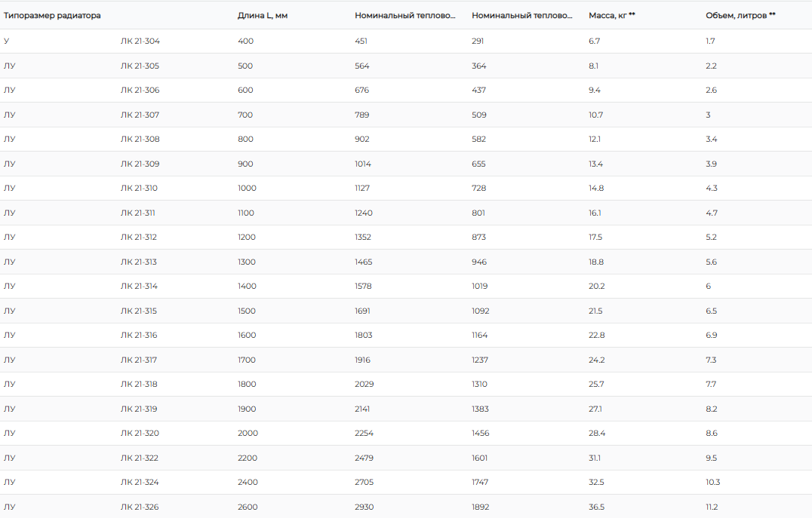Viewport: 812px width, 518px height.
Task: Click the heat output value 2254
Action: coord(364,433)
